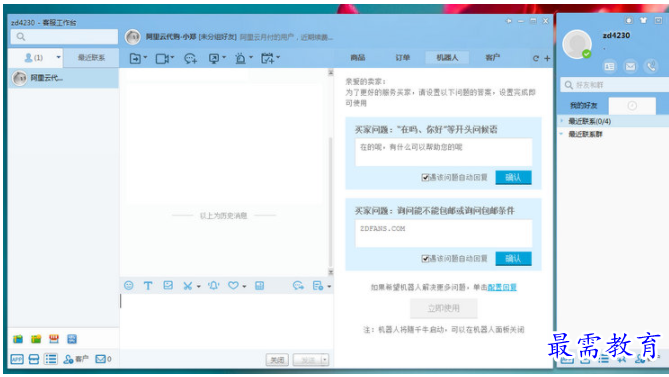
Task: Switch to the 客户 tab in right panel
Action: coord(492,58)
